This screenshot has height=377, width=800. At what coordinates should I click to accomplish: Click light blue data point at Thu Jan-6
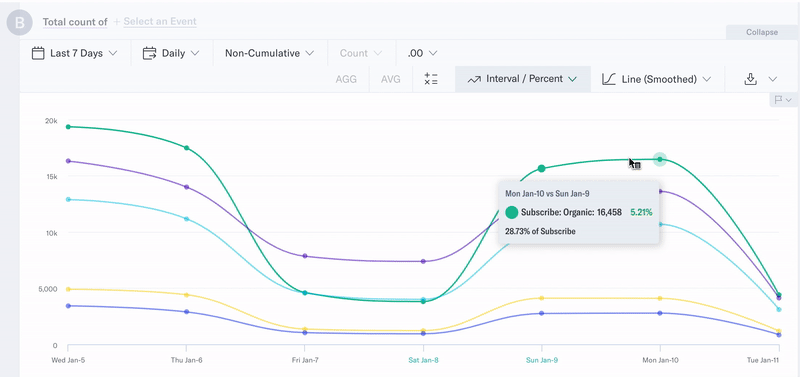point(187,219)
